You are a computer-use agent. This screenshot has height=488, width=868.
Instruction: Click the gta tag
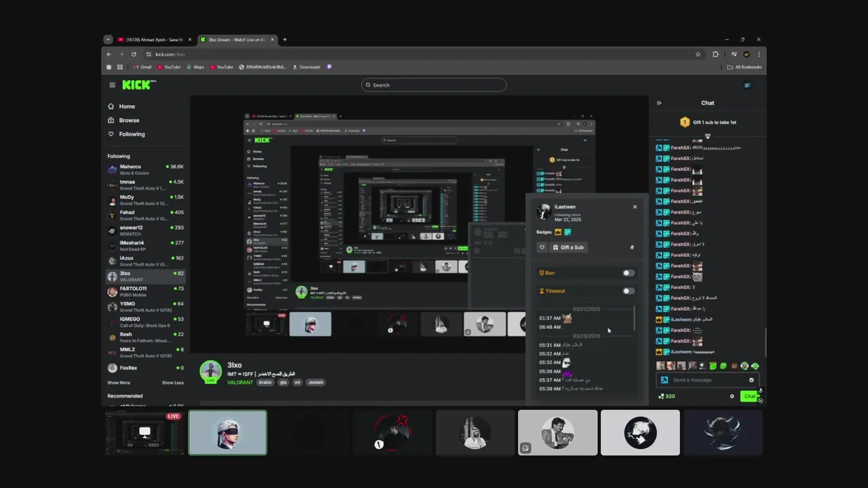click(x=283, y=382)
